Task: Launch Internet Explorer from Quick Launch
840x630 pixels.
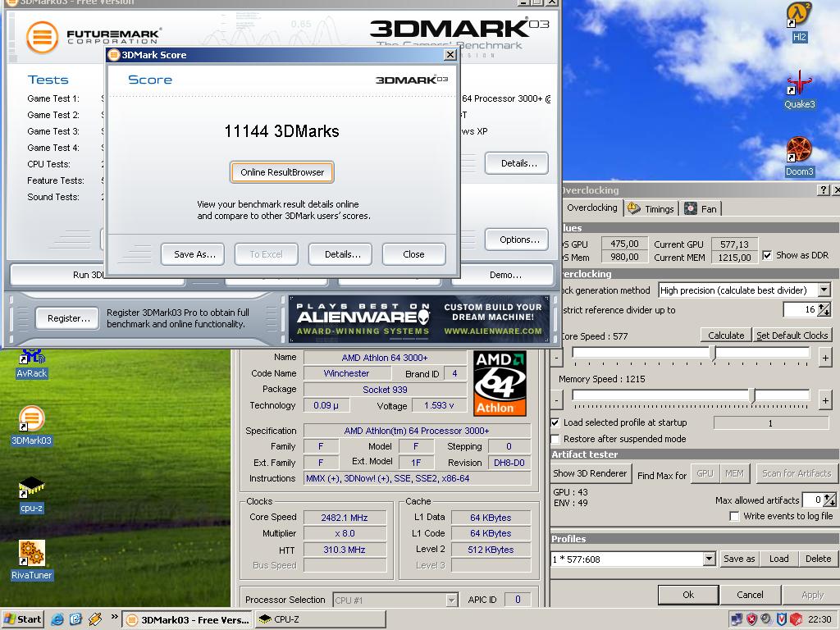Action: coord(57,619)
